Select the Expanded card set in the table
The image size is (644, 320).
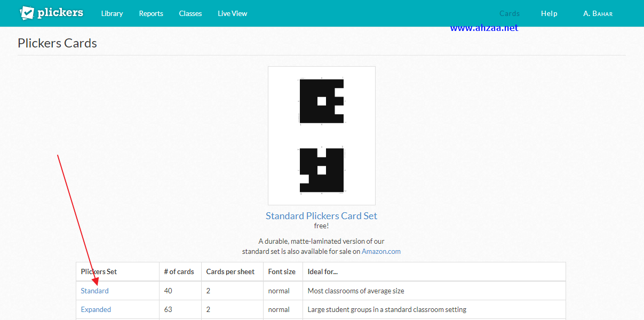point(96,309)
